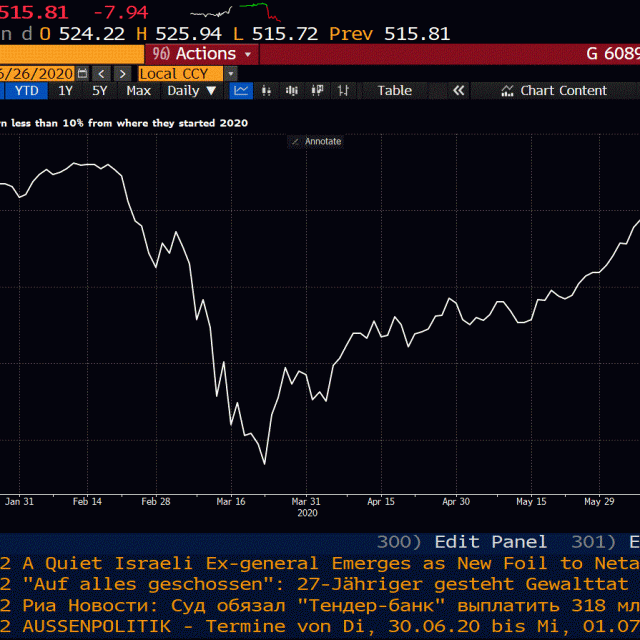Open the date picker calendar icon
The image size is (640, 640).
point(82,73)
